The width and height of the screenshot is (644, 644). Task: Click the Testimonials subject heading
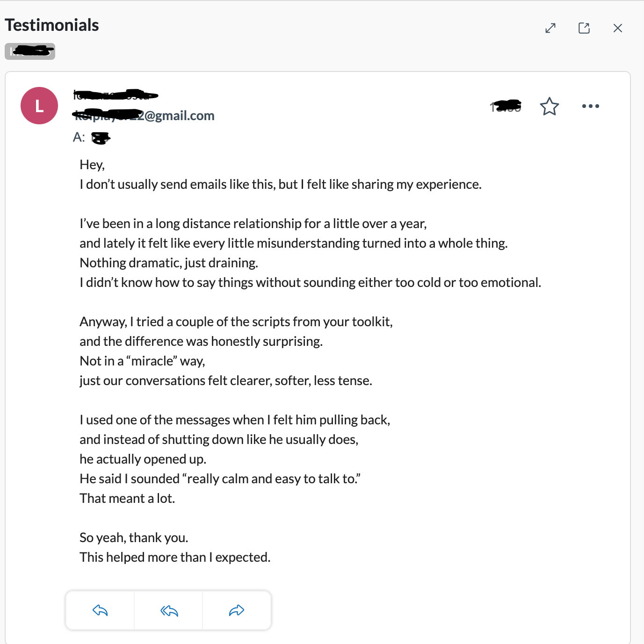click(52, 25)
